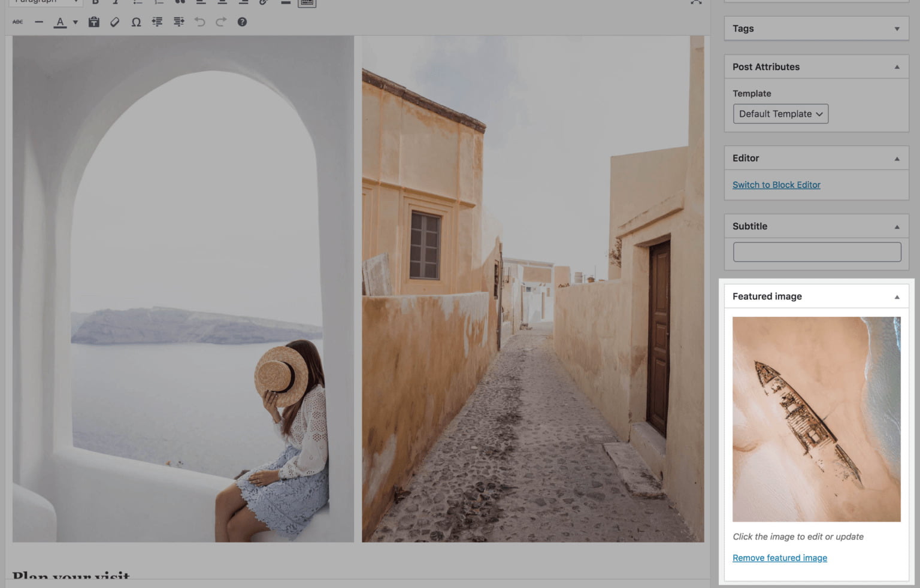Expand the Tags panel arrow
Image resolution: width=920 pixels, height=588 pixels.
click(x=897, y=29)
